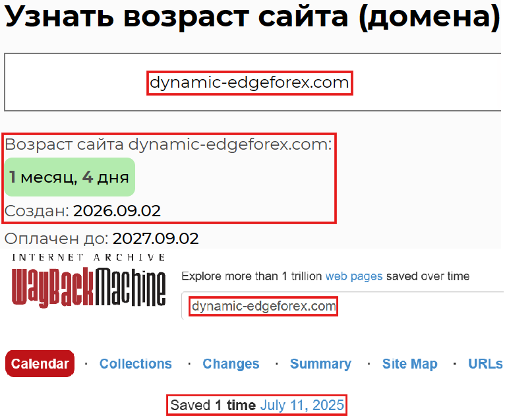The height and width of the screenshot is (420, 505).
Task: Click the 'Узнать возраст сайта (домена)' heading
Action: pyautogui.click(x=252, y=16)
